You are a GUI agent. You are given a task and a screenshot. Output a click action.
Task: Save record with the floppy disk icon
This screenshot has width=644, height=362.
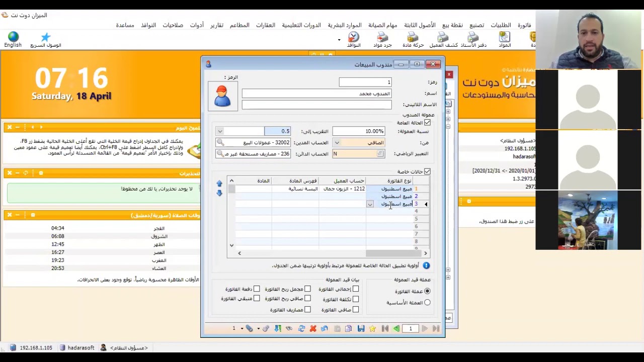pos(361,329)
